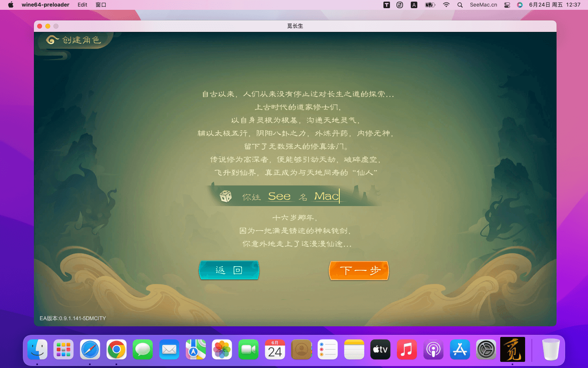Select SeeMac.cn text in menu bar
Viewport: 588px width, 368px height.
[483, 5]
